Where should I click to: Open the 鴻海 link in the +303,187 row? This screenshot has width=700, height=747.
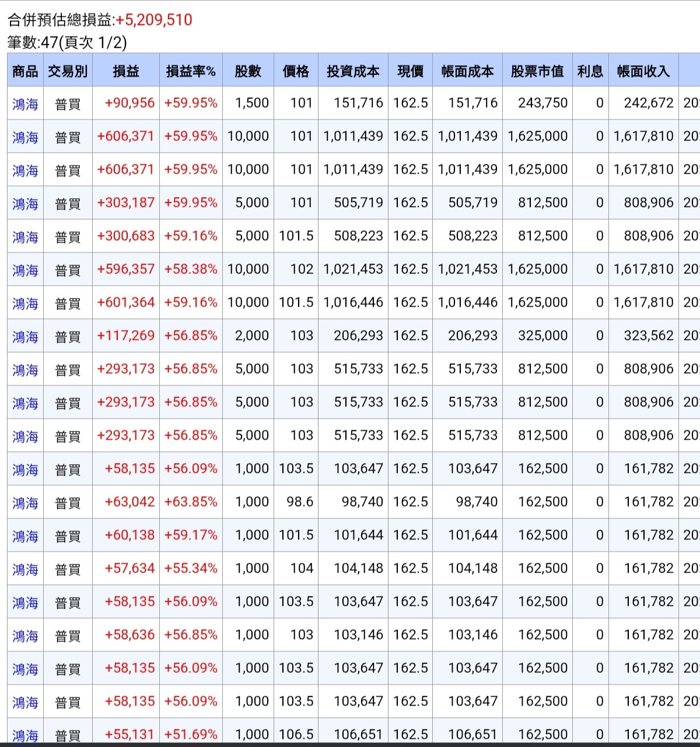[25, 204]
